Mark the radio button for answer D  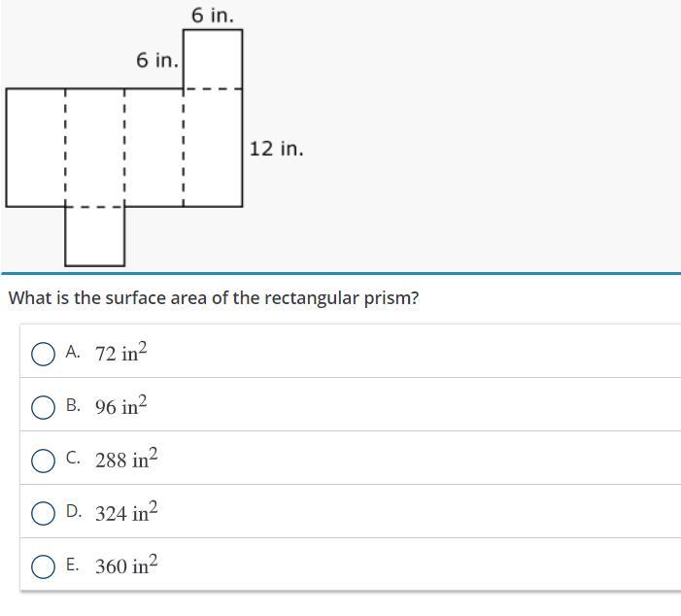[43, 513]
